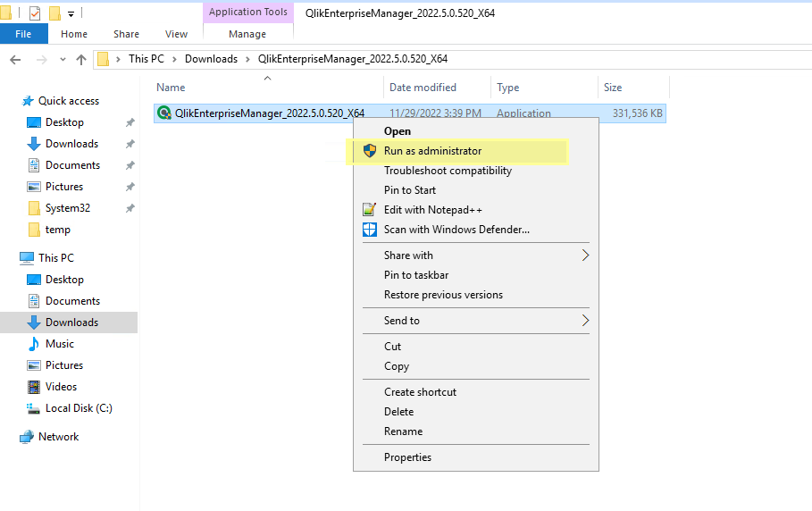Click the folder icon in the address bar
The image size is (812, 511).
(x=104, y=59)
